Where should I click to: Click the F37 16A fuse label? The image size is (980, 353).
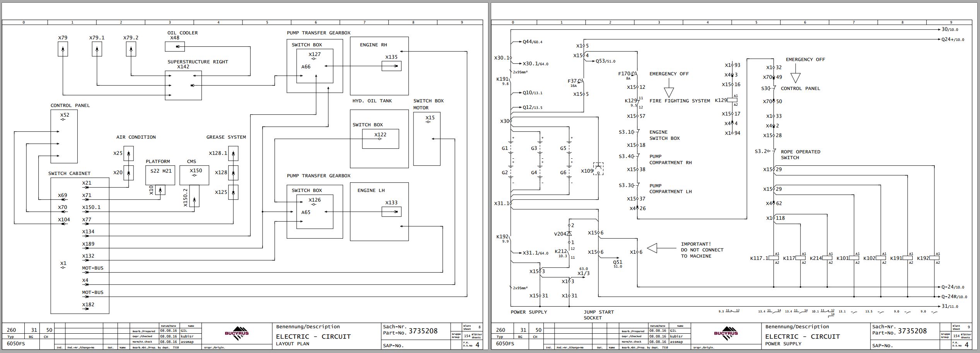point(573,83)
